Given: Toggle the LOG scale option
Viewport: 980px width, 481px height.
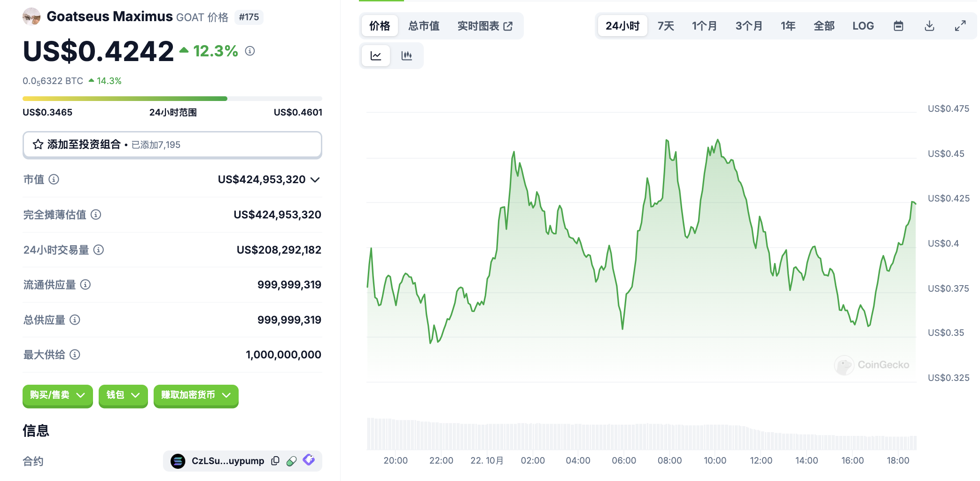Looking at the screenshot, I should click(863, 26).
